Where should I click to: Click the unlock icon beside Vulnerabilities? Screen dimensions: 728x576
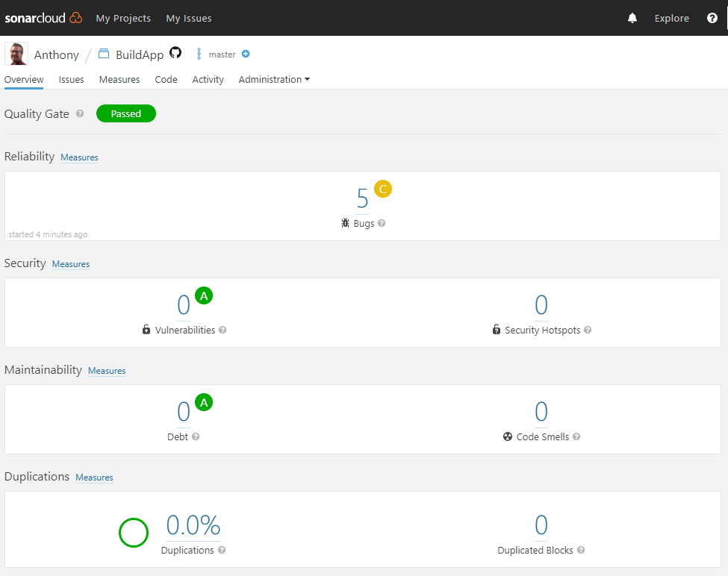[146, 329]
